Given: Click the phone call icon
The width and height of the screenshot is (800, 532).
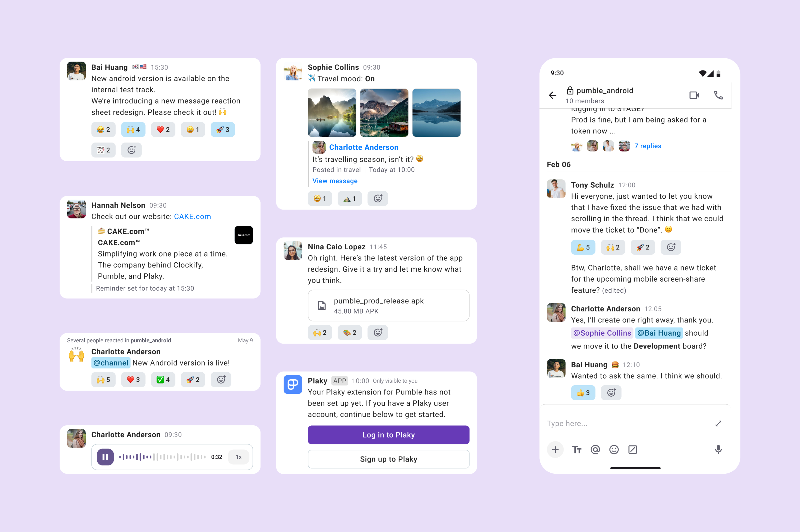Looking at the screenshot, I should coord(718,95).
